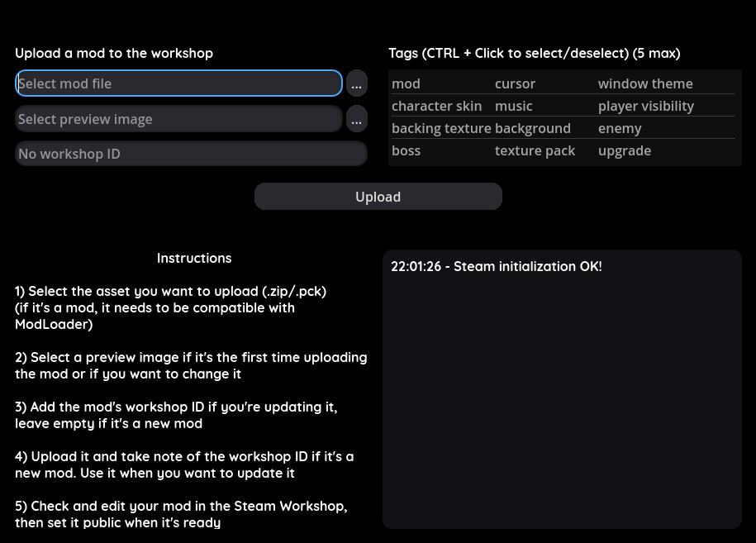Click the Instructions heading
756x543 pixels.
click(x=194, y=258)
